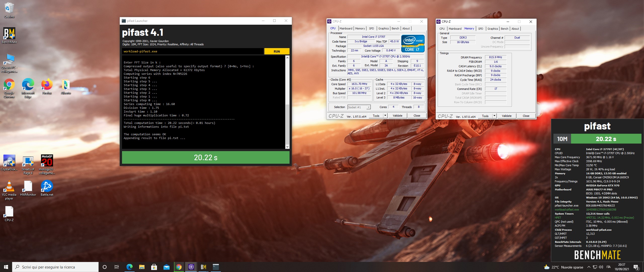Open About tab in left CPU-Z window
This screenshot has height=272, width=644.
coord(406,28)
